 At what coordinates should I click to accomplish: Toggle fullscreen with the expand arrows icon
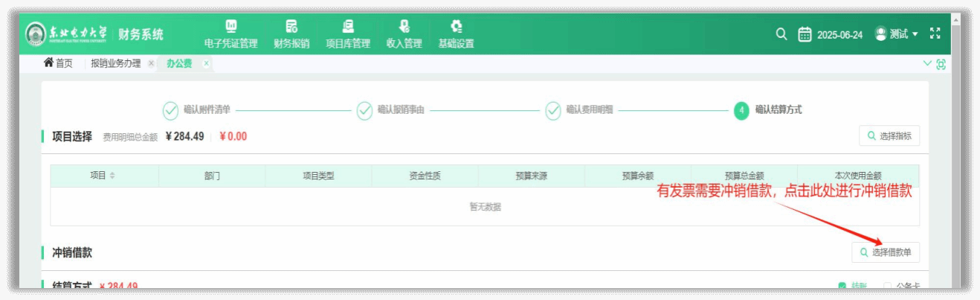(935, 34)
